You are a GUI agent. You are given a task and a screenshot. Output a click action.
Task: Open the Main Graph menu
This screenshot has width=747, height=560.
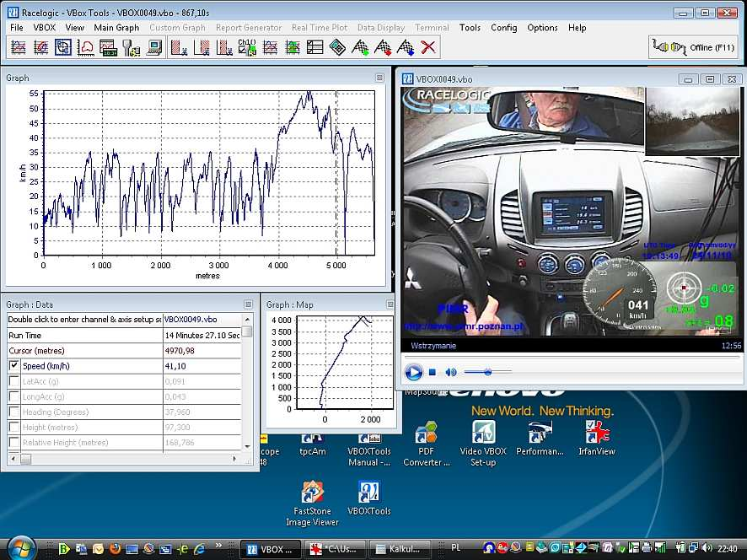pyautogui.click(x=116, y=28)
